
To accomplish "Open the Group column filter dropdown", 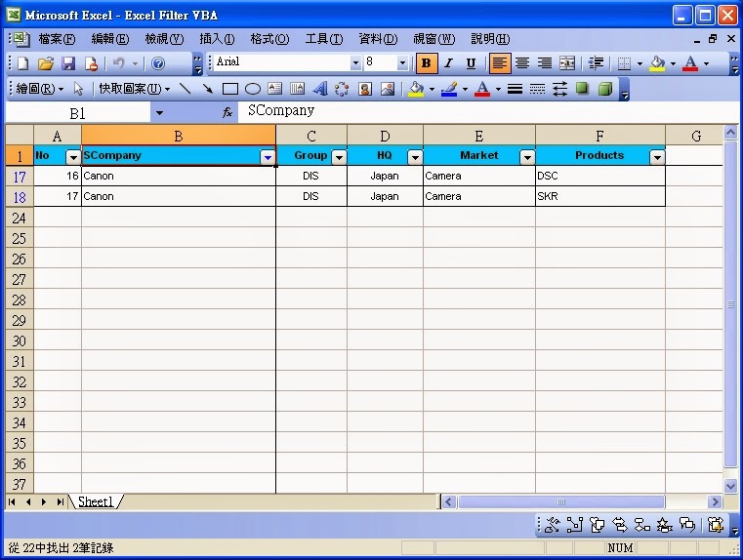I will coord(339,157).
